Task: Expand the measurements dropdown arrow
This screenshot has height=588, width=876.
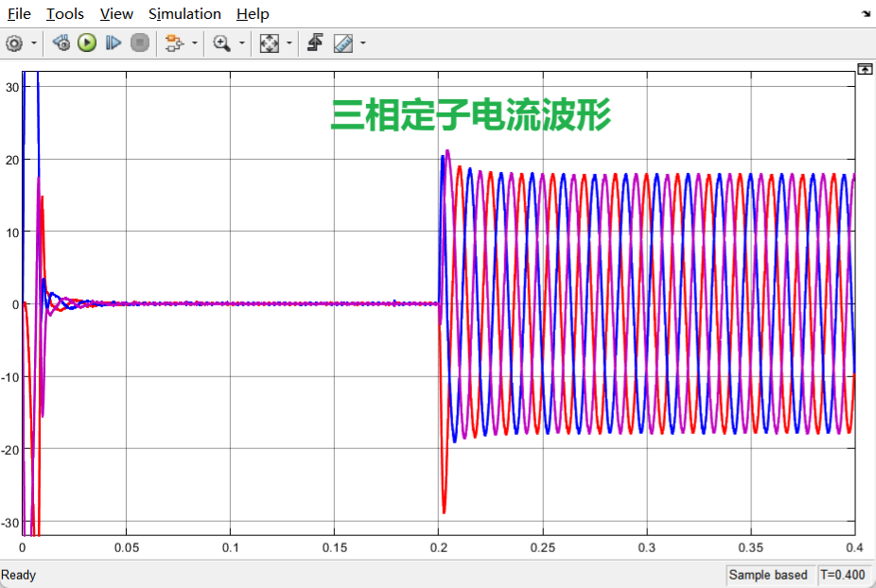Action: [362, 43]
